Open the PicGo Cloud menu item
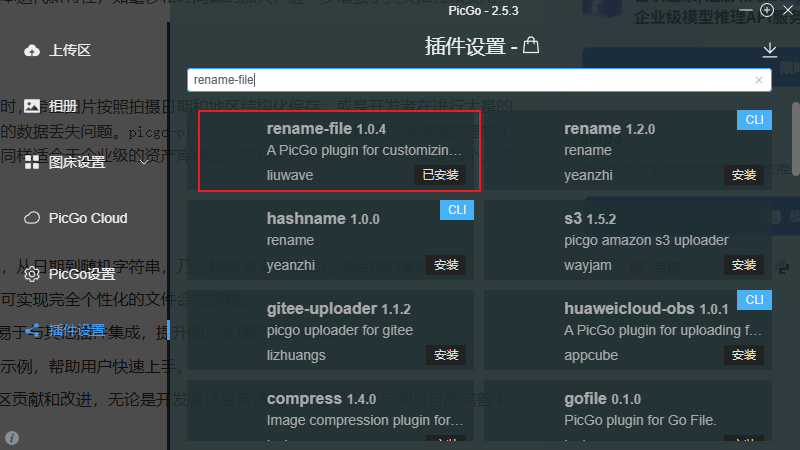The height and width of the screenshot is (450, 800). tap(88, 218)
